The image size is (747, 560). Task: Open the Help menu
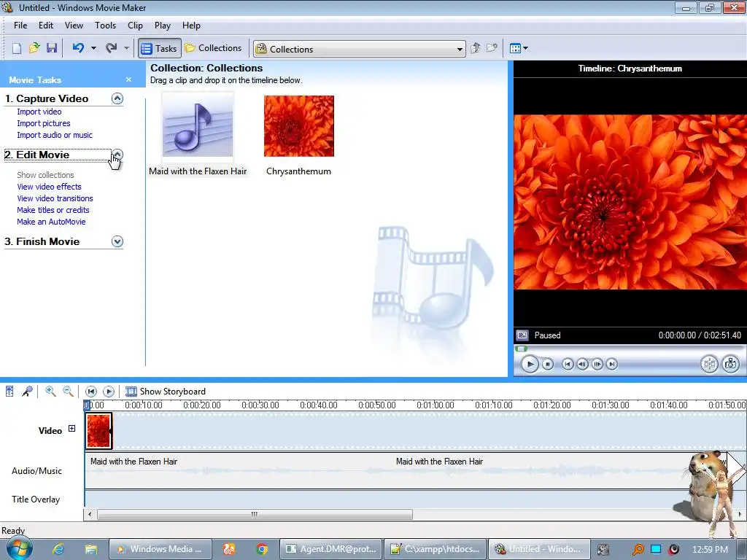pos(192,26)
